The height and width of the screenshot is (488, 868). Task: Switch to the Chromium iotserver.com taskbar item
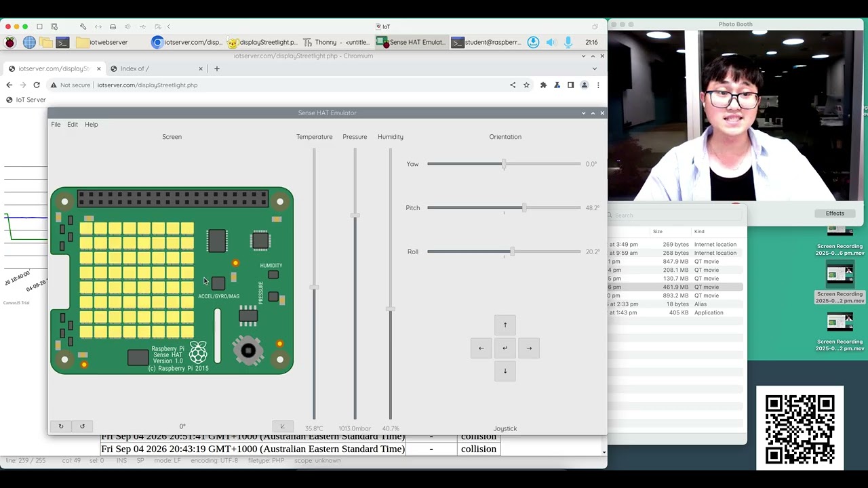[187, 42]
